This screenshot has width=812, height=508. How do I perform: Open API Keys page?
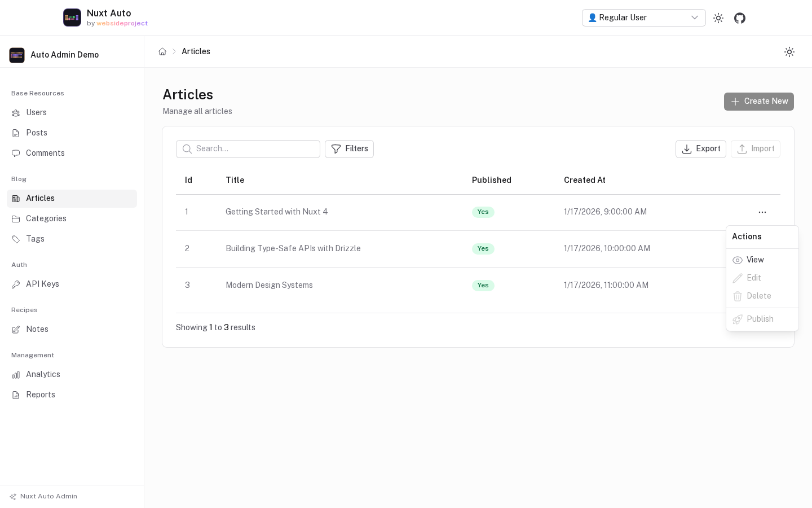(x=72, y=284)
